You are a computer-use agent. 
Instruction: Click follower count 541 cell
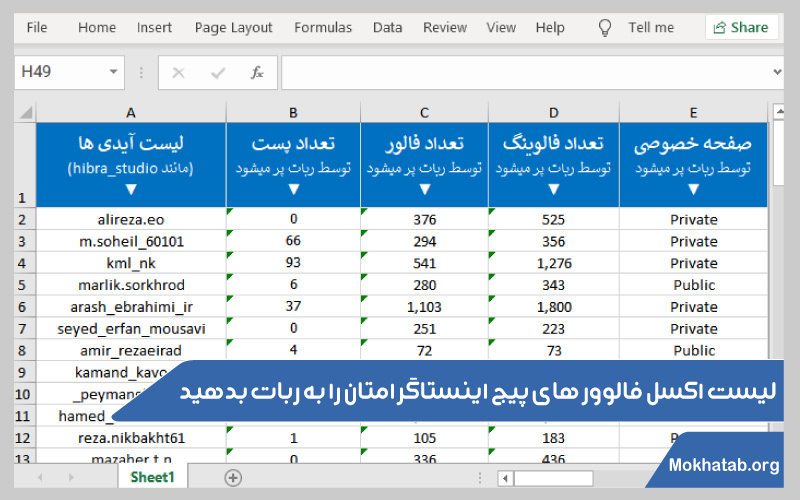click(424, 263)
